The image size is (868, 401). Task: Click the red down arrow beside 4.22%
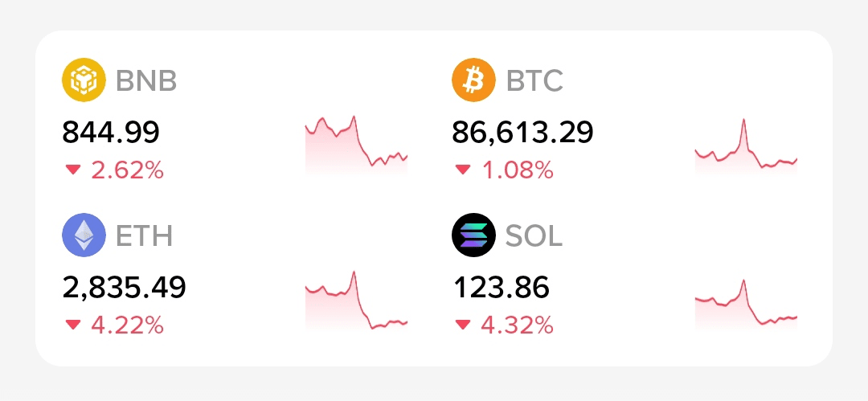73,325
